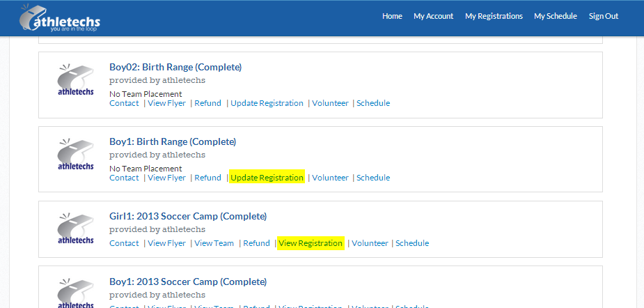Click highlighted View Registration for Girl1
This screenshot has height=308, width=644.
coord(311,243)
